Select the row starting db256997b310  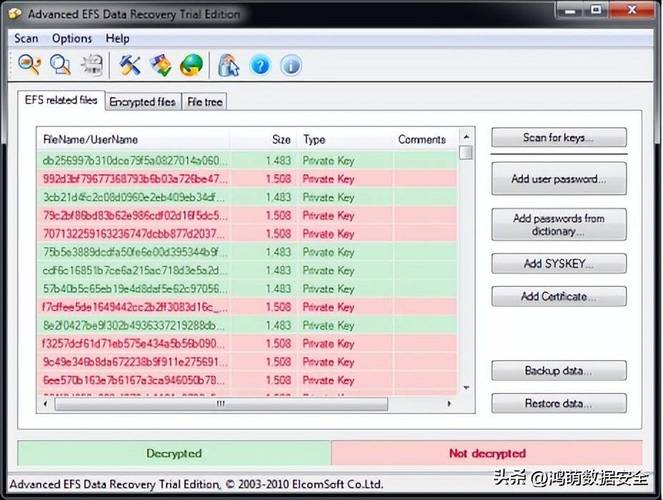click(247, 161)
